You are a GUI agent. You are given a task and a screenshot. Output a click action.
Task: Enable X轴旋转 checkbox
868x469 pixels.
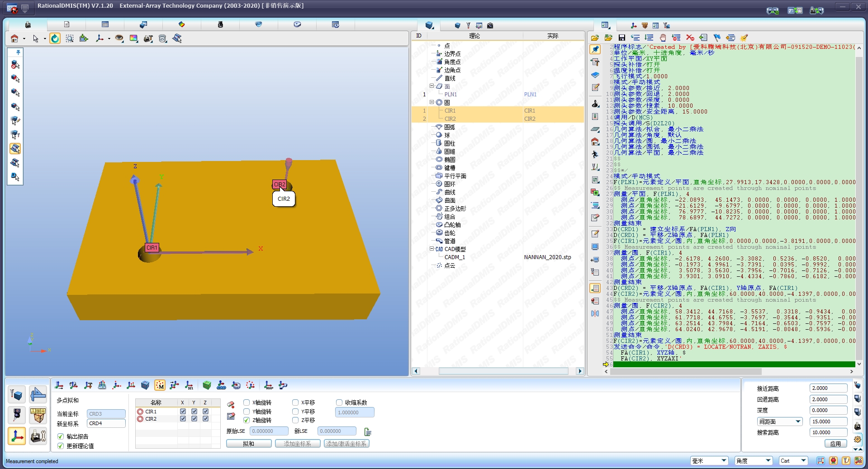(x=247, y=403)
